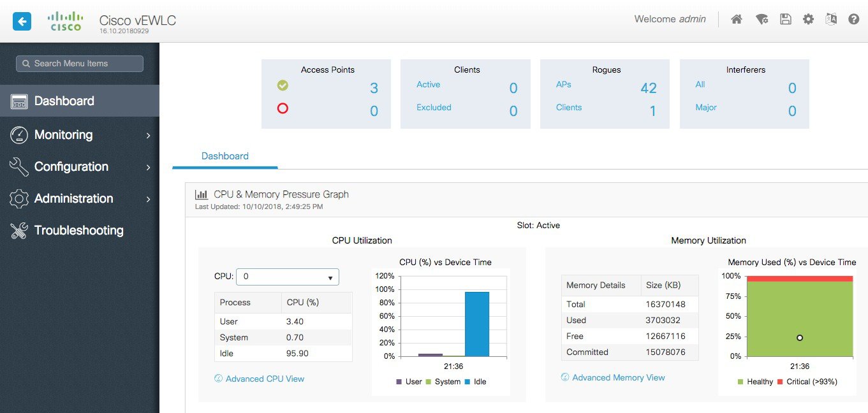Click the language translation icon
Screen dimensions: 868x413
click(830, 19)
